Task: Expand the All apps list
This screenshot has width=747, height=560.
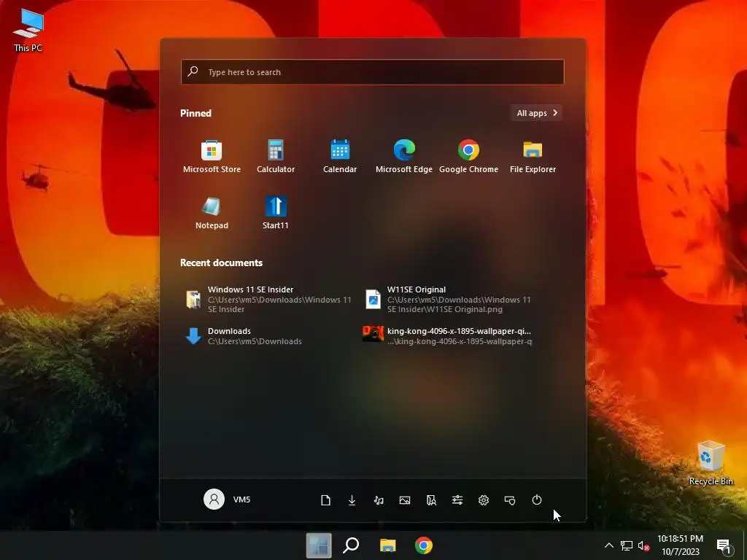Action: (536, 113)
